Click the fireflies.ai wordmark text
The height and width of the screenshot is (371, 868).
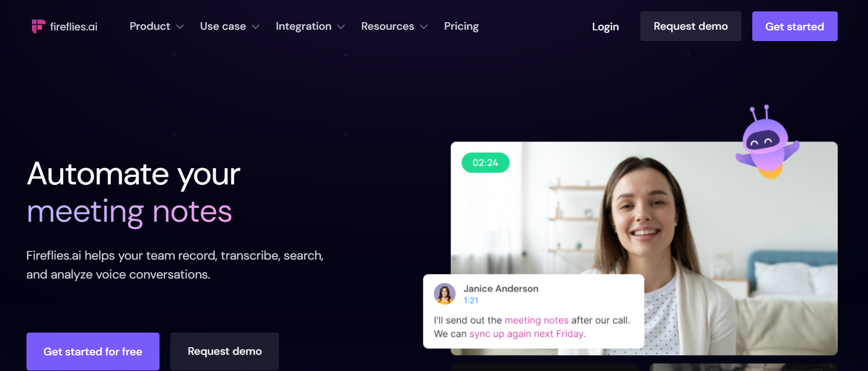click(74, 27)
